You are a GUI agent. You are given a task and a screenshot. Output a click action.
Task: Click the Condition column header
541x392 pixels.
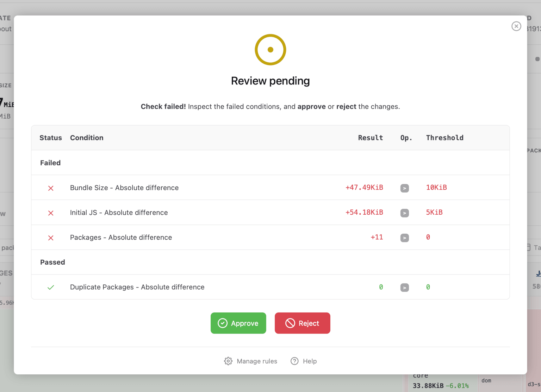[x=87, y=138]
